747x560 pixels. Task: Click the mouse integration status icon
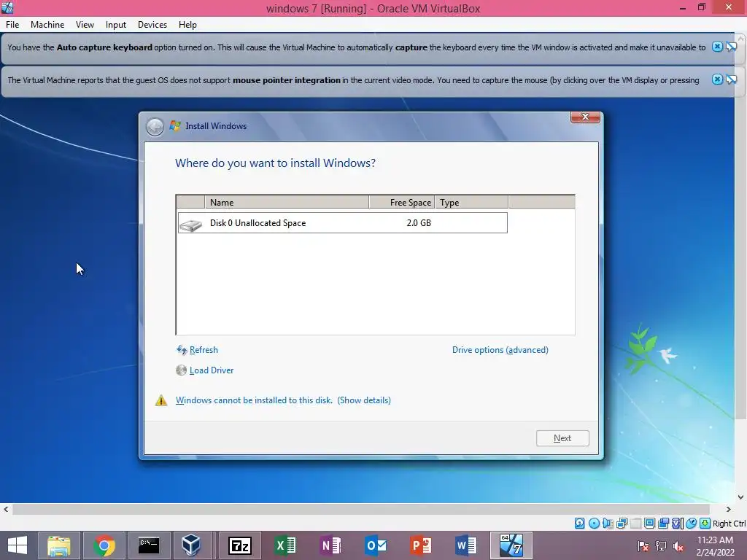(692, 524)
